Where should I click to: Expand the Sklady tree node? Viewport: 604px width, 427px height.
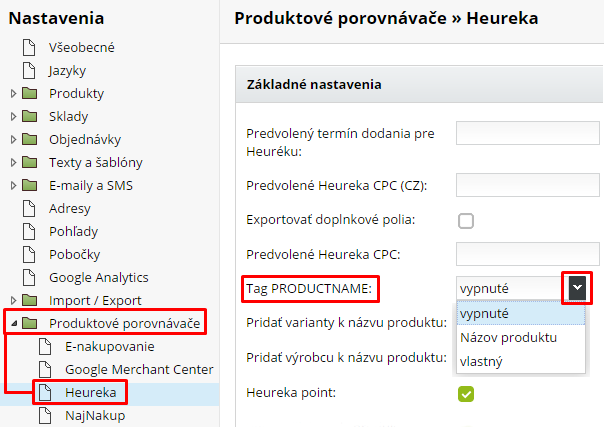coord(13,117)
